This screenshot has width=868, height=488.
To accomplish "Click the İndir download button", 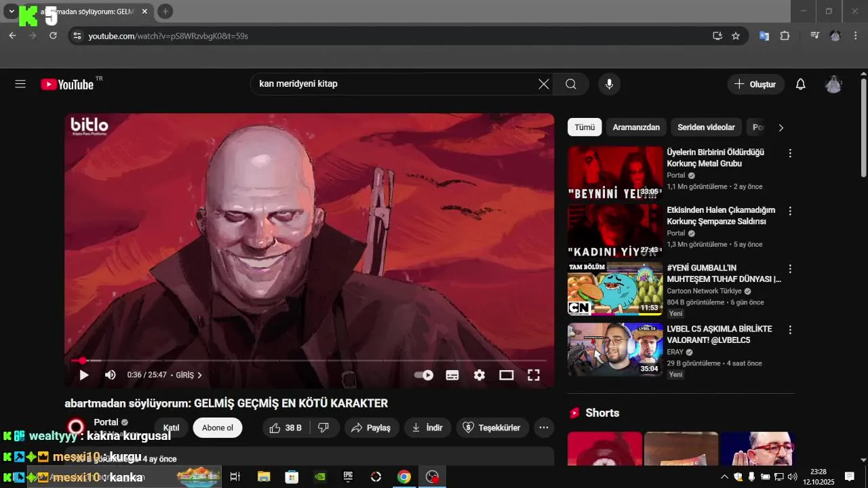I will pyautogui.click(x=427, y=428).
